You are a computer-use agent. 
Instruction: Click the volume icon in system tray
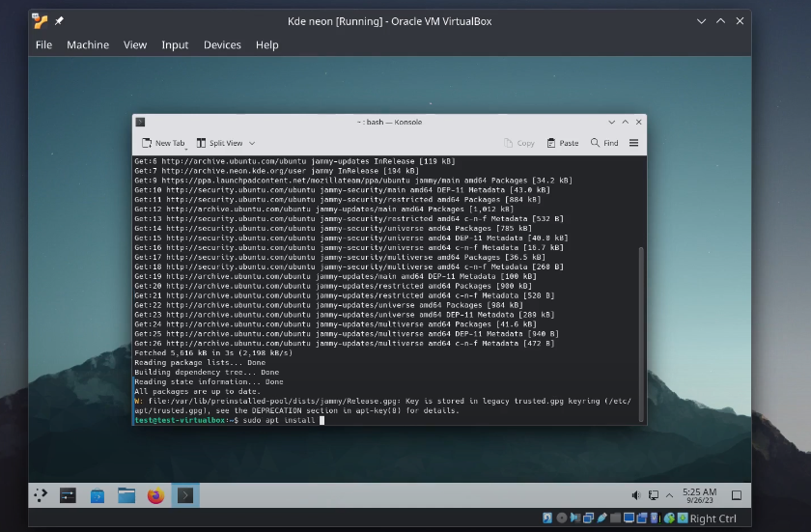(637, 495)
